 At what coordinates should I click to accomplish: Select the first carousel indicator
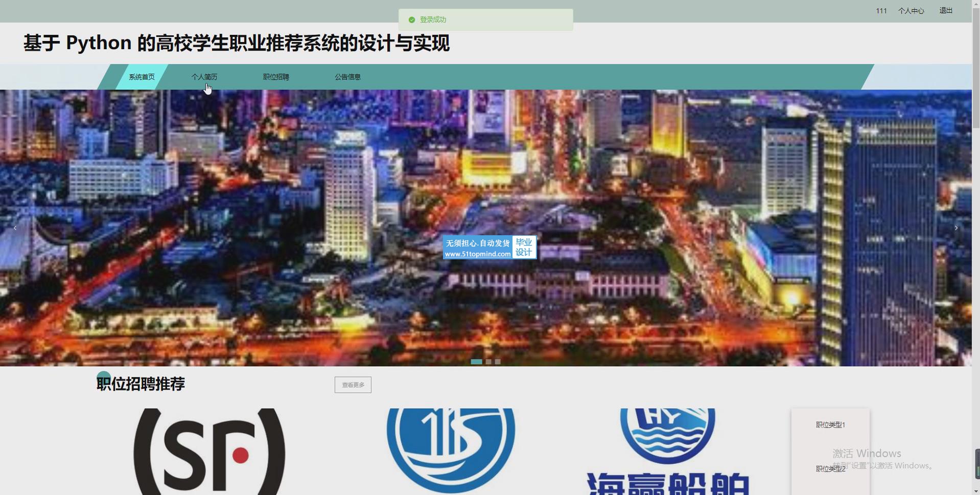(476, 362)
